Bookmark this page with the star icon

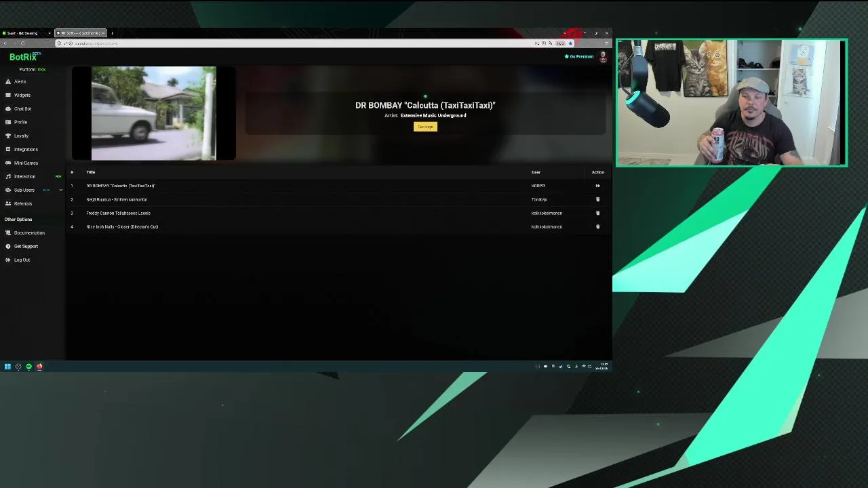pyautogui.click(x=570, y=43)
